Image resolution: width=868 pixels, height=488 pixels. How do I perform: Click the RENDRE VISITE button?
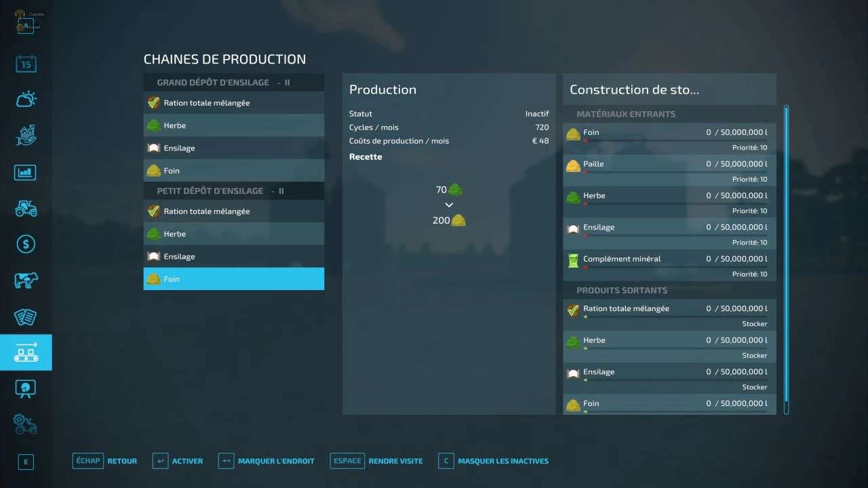click(376, 461)
